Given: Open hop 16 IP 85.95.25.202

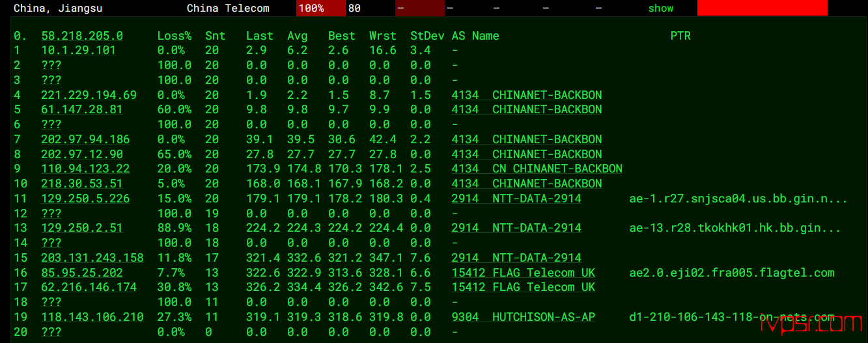Looking at the screenshot, I should (x=81, y=273).
